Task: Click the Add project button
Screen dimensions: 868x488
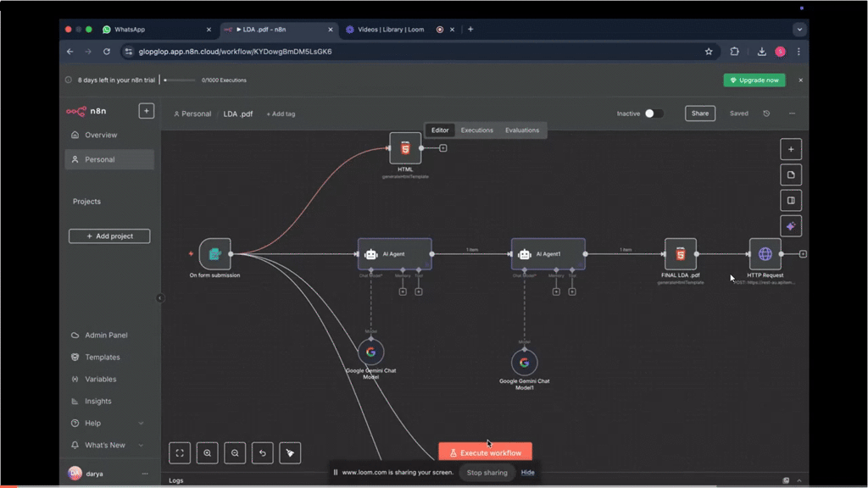Action: 109,236
